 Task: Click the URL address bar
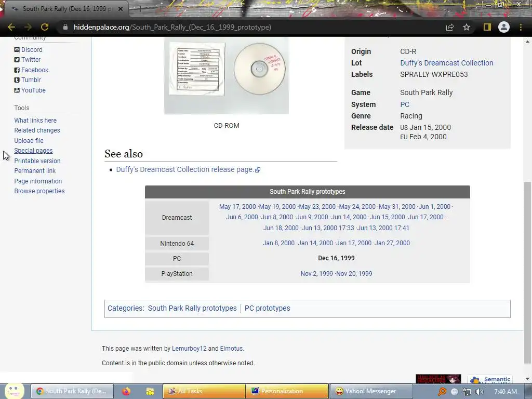[251, 27]
